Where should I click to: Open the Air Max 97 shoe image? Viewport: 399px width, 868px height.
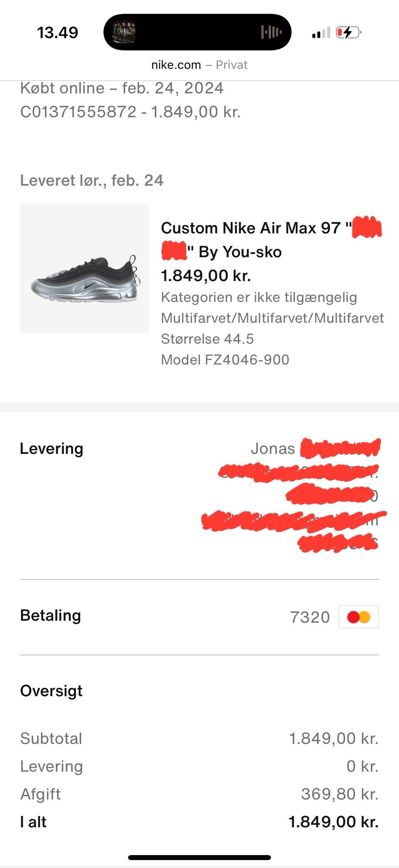pyautogui.click(x=84, y=268)
